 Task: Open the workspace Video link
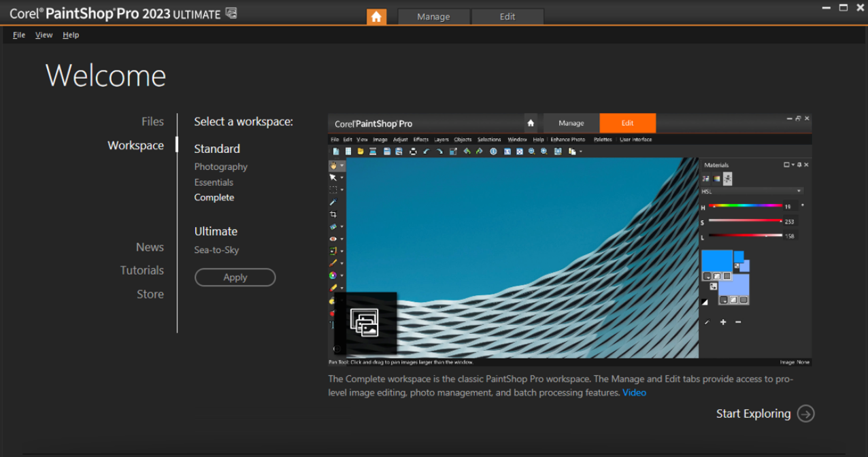[633, 392]
